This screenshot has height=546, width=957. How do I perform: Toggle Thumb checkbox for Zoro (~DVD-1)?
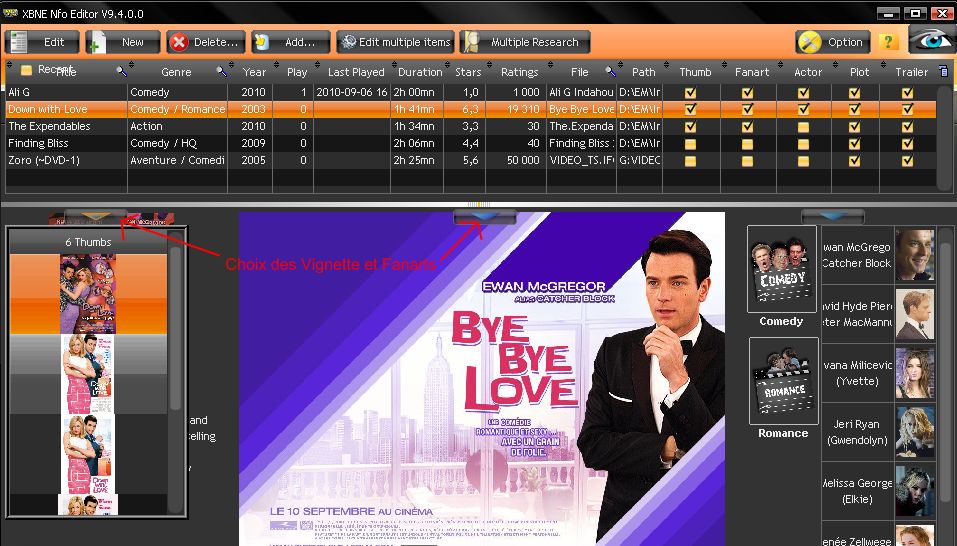coord(690,161)
